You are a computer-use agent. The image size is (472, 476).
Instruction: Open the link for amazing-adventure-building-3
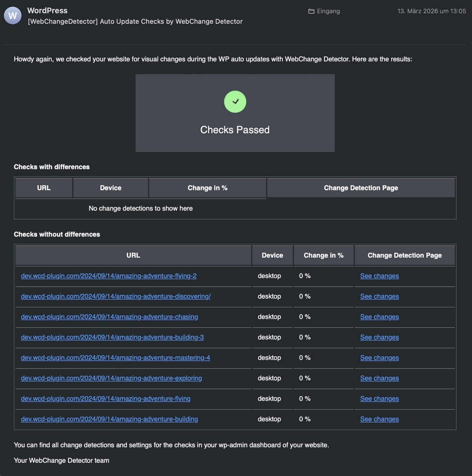113,337
